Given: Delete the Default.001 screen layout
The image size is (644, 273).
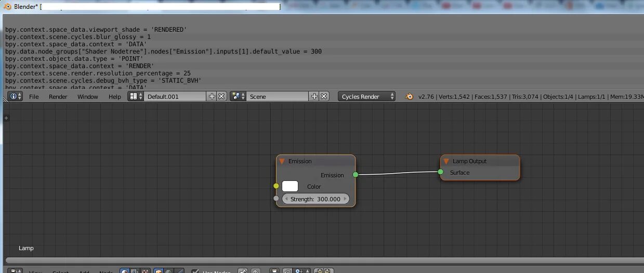Looking at the screenshot, I should tap(221, 96).
